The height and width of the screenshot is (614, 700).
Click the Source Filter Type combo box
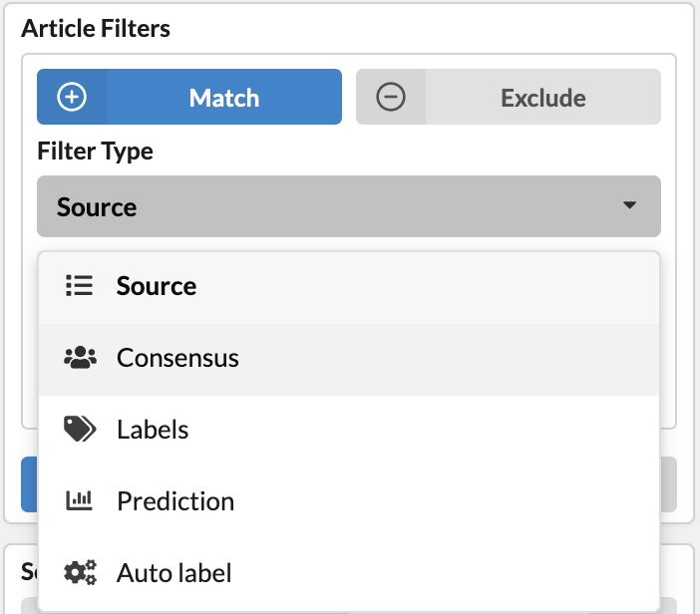(x=349, y=206)
